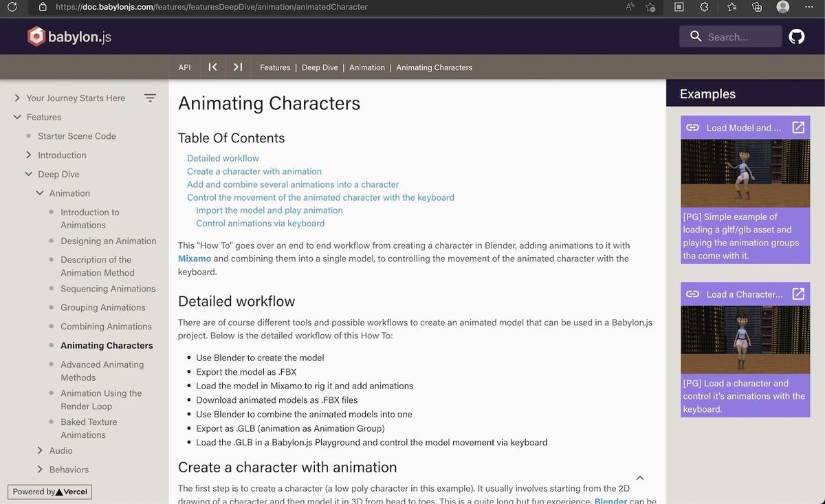
Task: Click the next-page arrow in the breadcrumb bar
Action: click(x=237, y=67)
